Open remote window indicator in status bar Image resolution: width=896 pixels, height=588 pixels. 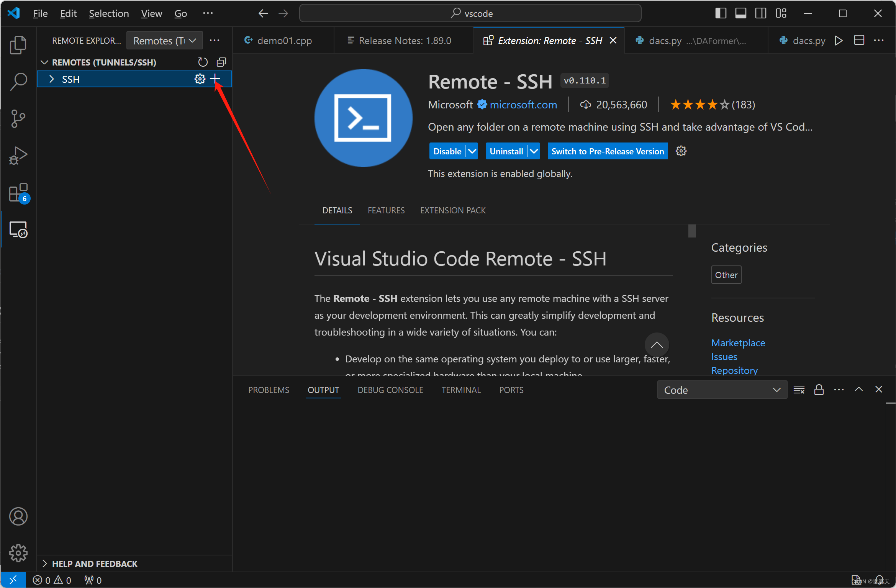click(13, 580)
